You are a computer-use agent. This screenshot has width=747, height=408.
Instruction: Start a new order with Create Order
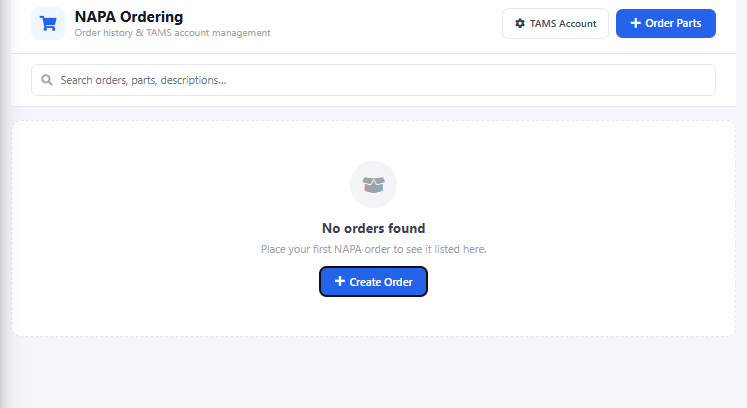tap(373, 282)
